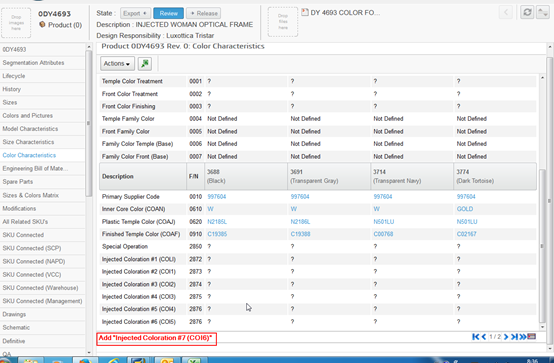Open Size Characteristics section

coord(42,142)
